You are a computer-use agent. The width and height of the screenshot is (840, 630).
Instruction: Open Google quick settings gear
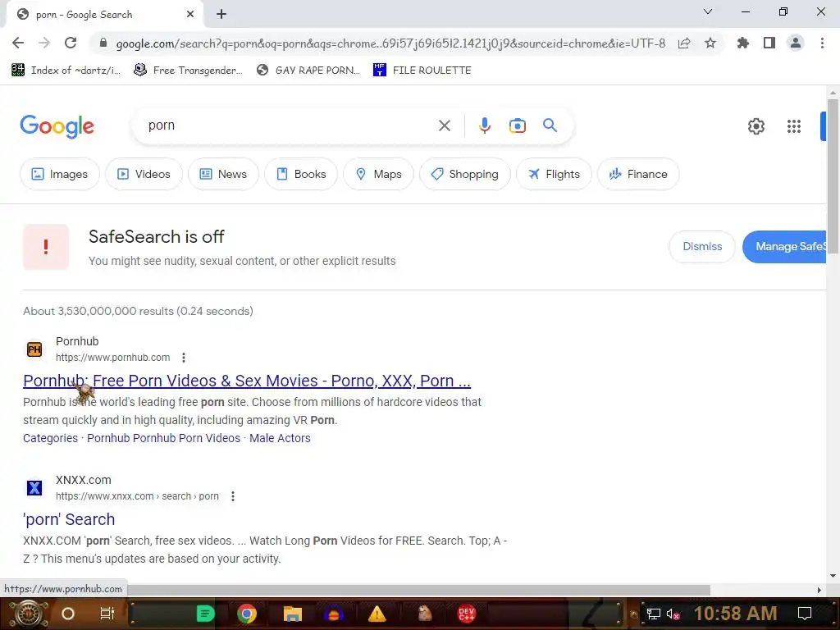(x=756, y=126)
